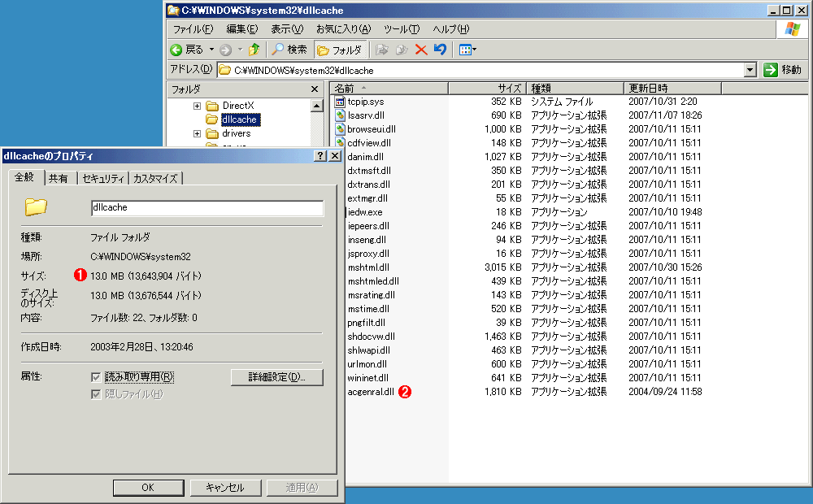
Task: Click folder tree scroll up arrow
Action: click(x=317, y=106)
